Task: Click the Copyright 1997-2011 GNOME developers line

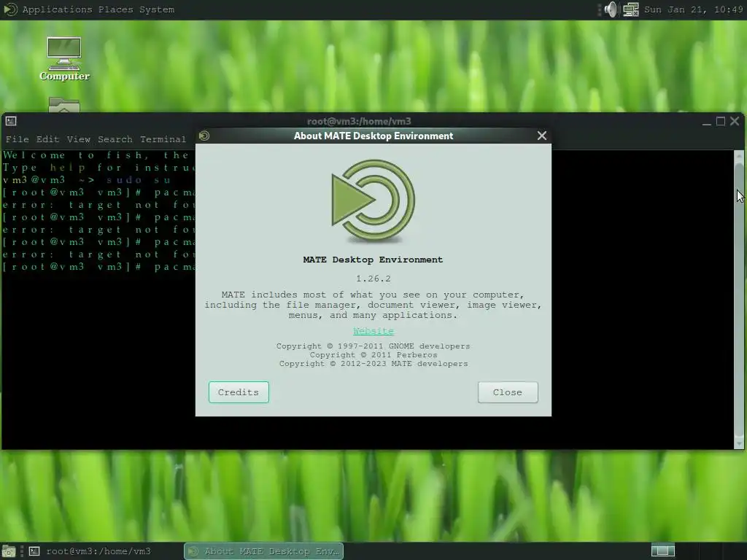Action: (373, 346)
